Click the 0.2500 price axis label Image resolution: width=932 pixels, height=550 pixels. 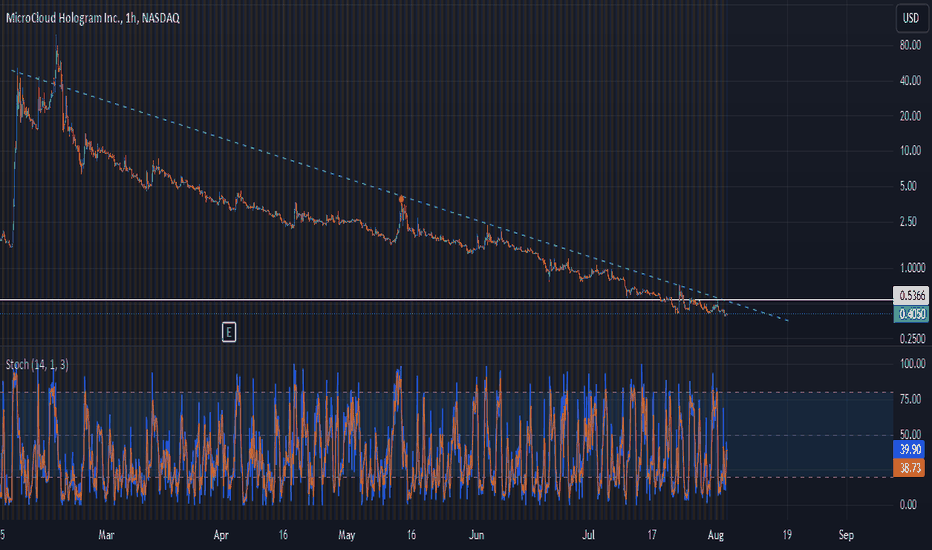(x=912, y=339)
